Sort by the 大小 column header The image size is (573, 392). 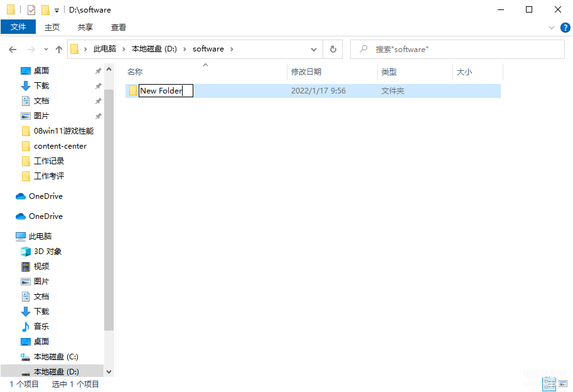[x=464, y=72]
